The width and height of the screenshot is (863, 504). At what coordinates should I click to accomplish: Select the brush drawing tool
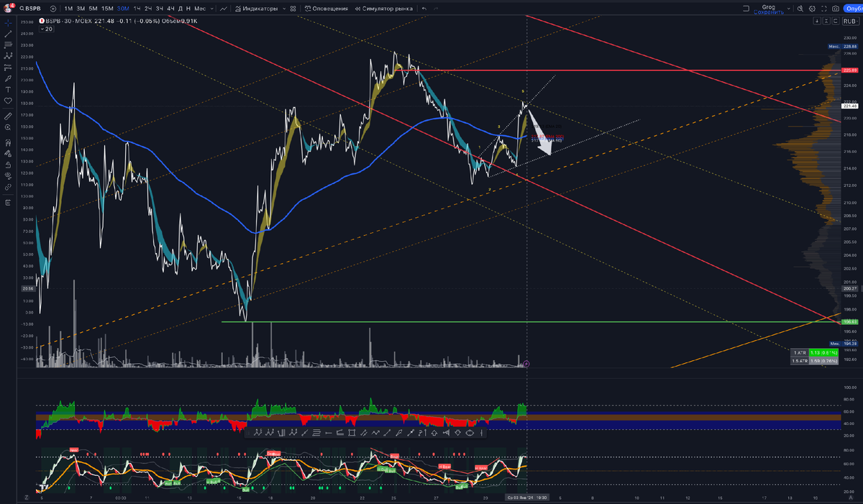(x=8, y=78)
